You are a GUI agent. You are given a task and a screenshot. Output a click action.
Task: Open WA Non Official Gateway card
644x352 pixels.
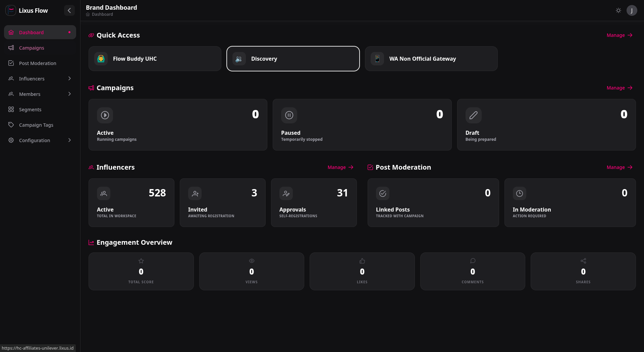click(x=431, y=59)
